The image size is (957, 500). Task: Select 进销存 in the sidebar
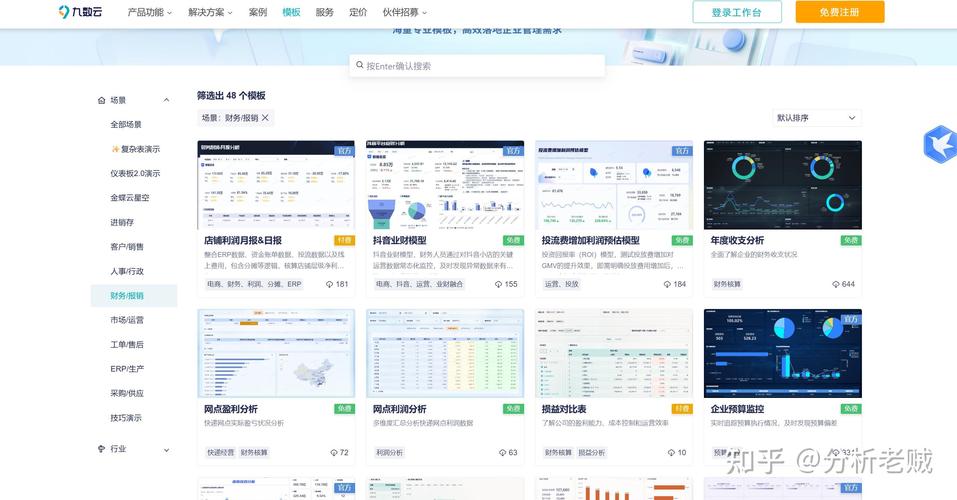point(122,222)
